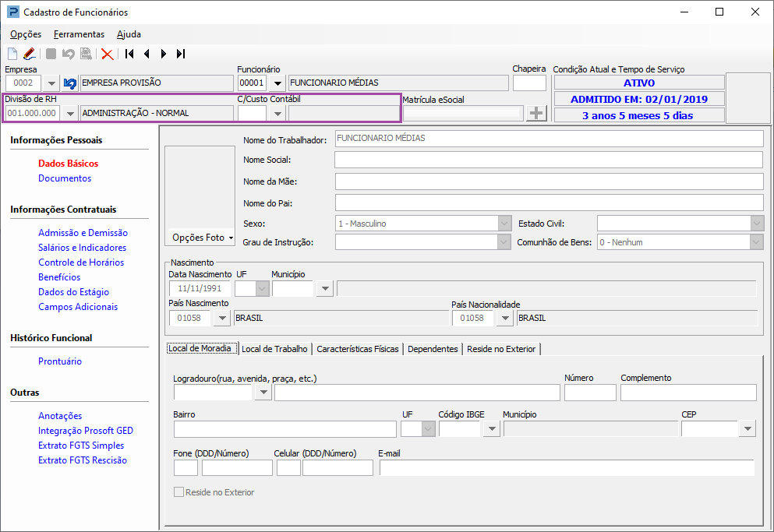Expand the Divisão de RH dropdown
The height and width of the screenshot is (532, 774).
(70, 114)
